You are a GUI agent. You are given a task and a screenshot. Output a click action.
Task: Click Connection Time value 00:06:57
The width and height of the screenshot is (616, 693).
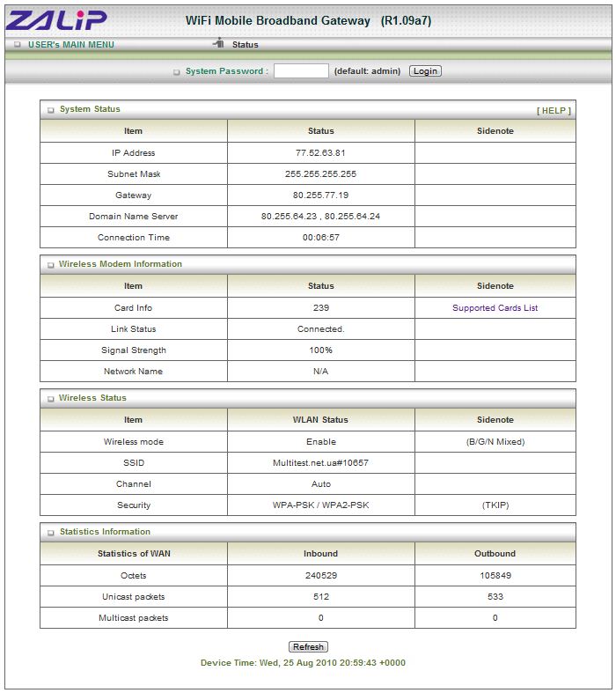coord(321,238)
